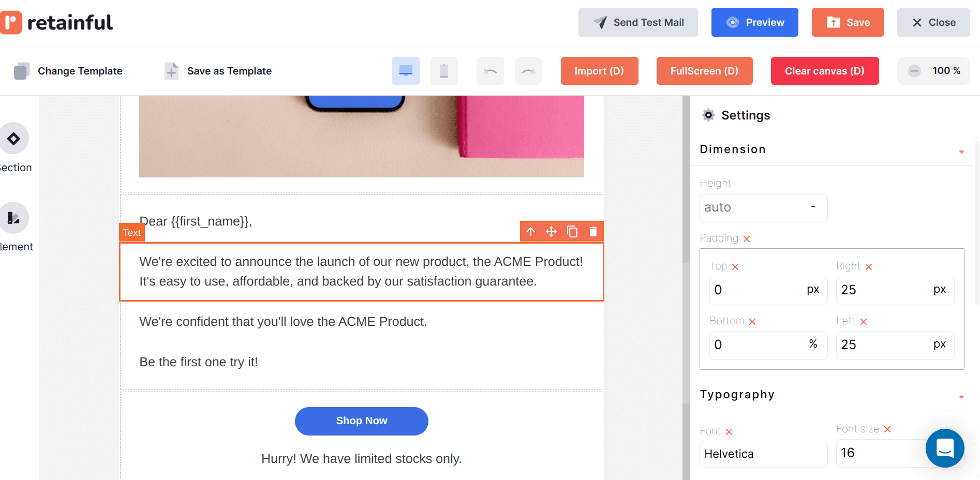Switch to mobile preview mode
The height and width of the screenshot is (480, 980).
pos(444,71)
